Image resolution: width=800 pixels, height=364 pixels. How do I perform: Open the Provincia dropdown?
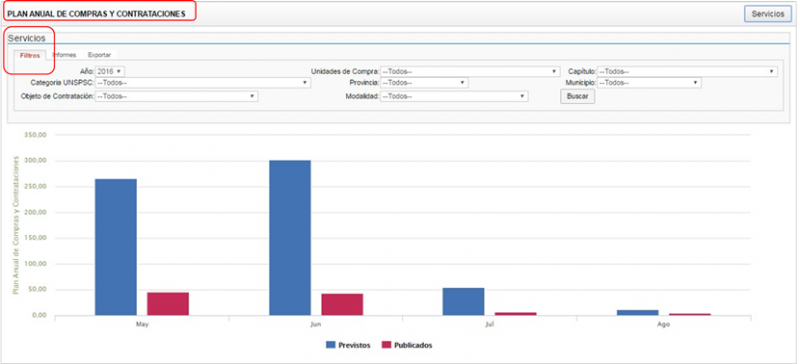424,82
